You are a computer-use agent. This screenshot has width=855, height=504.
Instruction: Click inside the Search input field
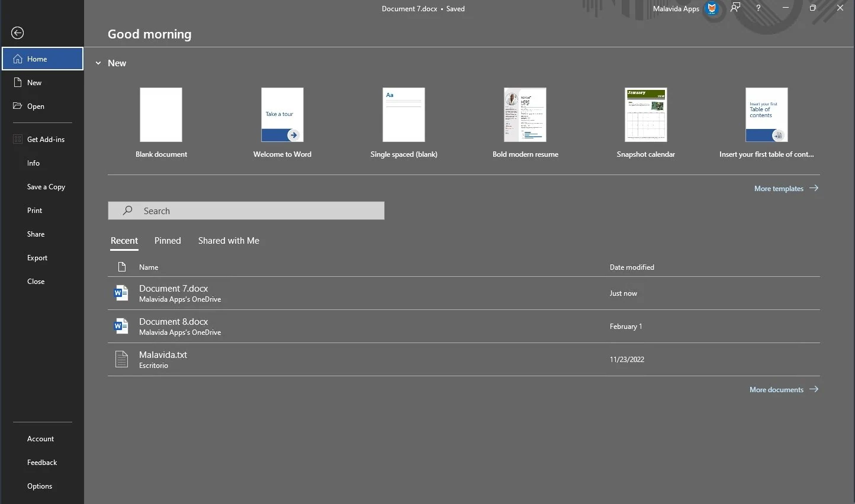point(246,211)
